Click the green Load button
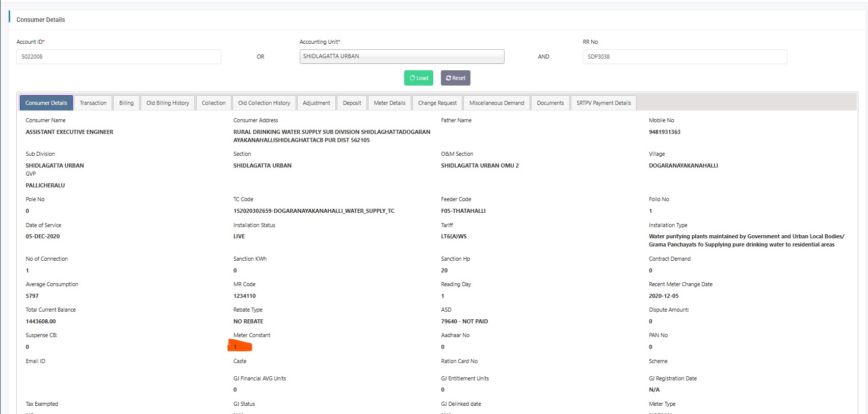The width and height of the screenshot is (868, 414). click(x=418, y=78)
